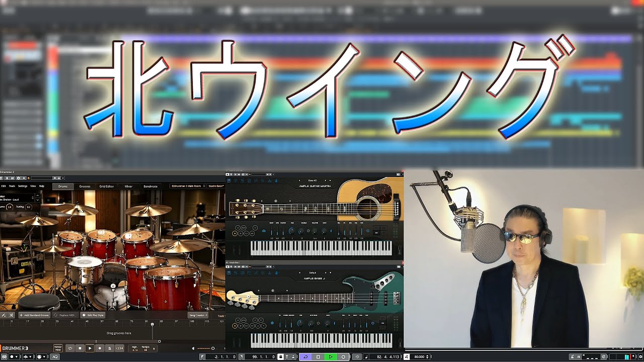Switch to the Grooves tab in EZdrummer
This screenshot has height=362, width=644.
(85, 187)
